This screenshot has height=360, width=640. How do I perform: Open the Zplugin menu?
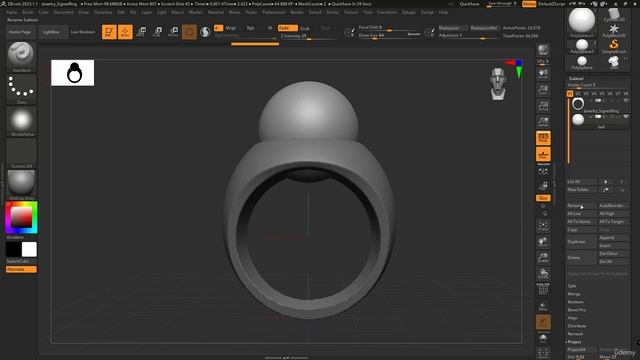pos(409,12)
